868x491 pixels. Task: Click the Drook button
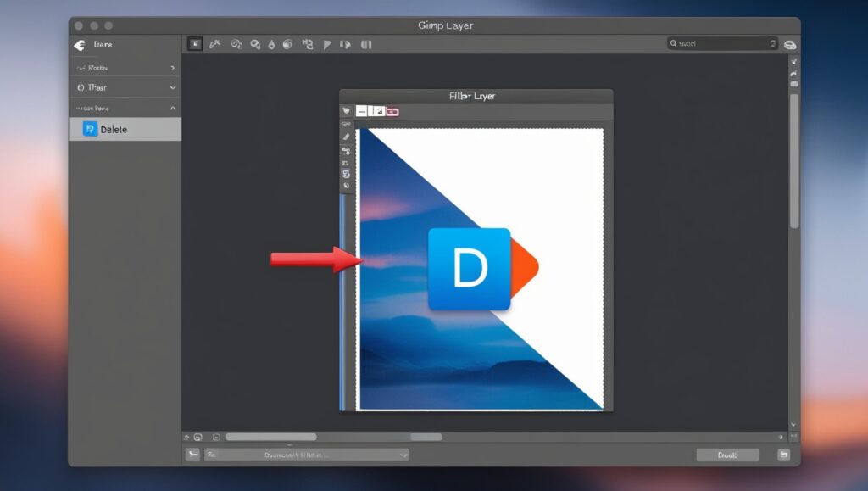[727, 455]
